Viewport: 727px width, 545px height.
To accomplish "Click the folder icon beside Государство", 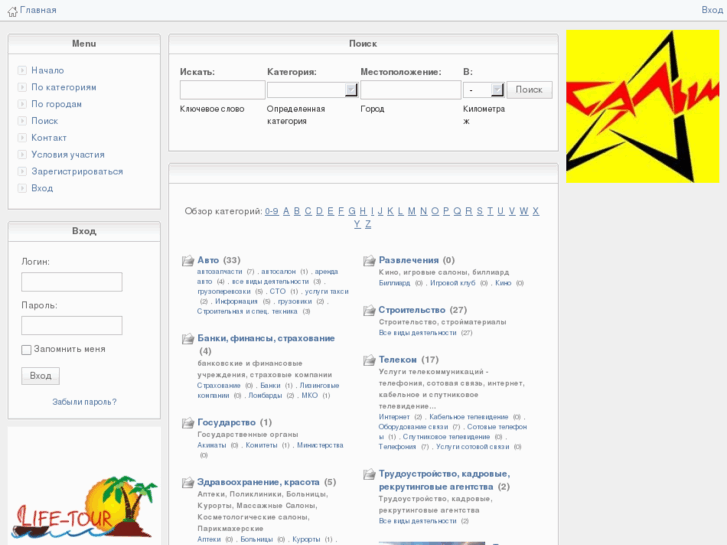I will 188,423.
